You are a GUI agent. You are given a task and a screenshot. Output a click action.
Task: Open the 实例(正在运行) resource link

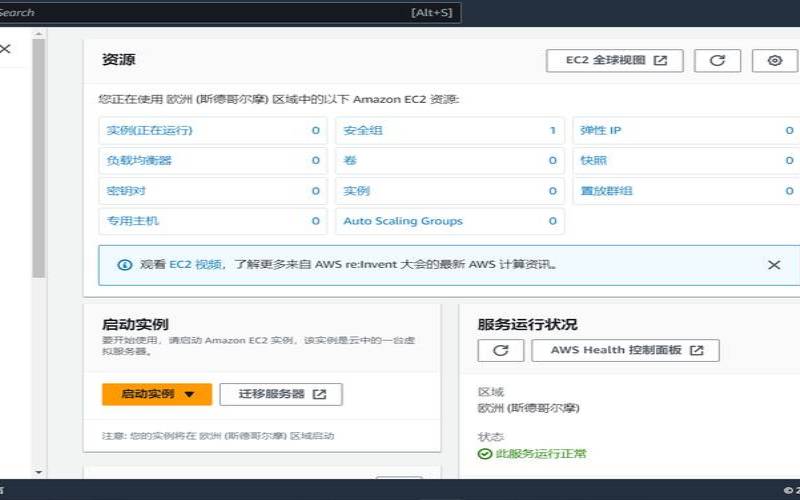pyautogui.click(x=149, y=131)
